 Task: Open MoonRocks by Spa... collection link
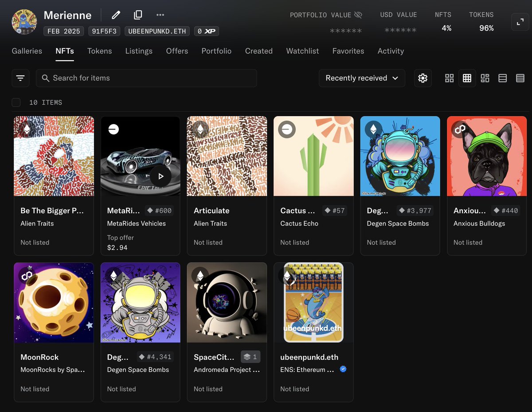tap(52, 370)
